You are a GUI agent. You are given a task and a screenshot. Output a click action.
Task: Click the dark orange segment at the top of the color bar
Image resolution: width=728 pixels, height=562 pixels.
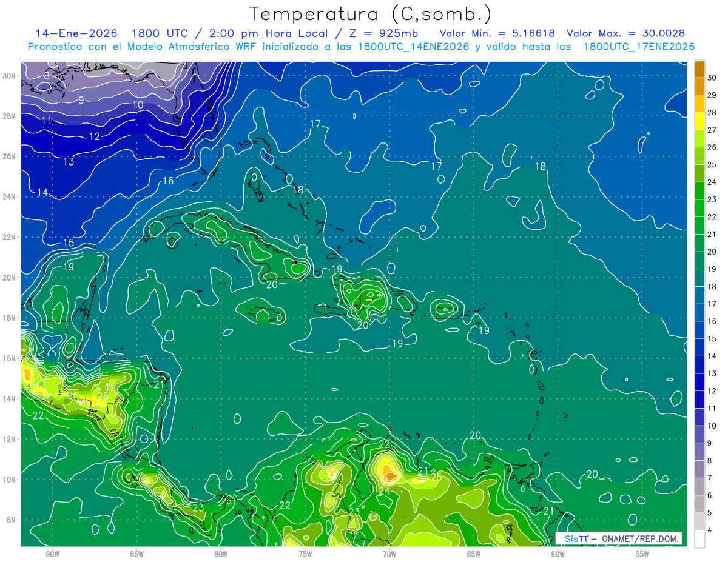click(699, 69)
